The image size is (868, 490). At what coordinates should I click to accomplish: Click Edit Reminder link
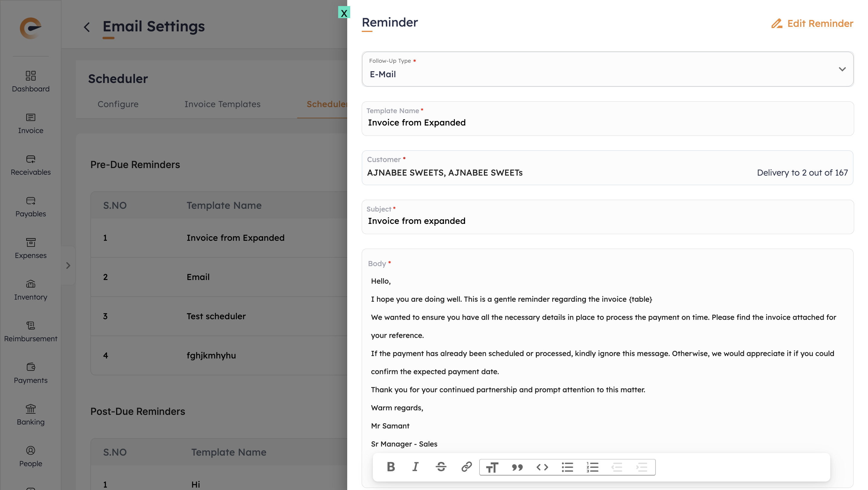pos(812,24)
